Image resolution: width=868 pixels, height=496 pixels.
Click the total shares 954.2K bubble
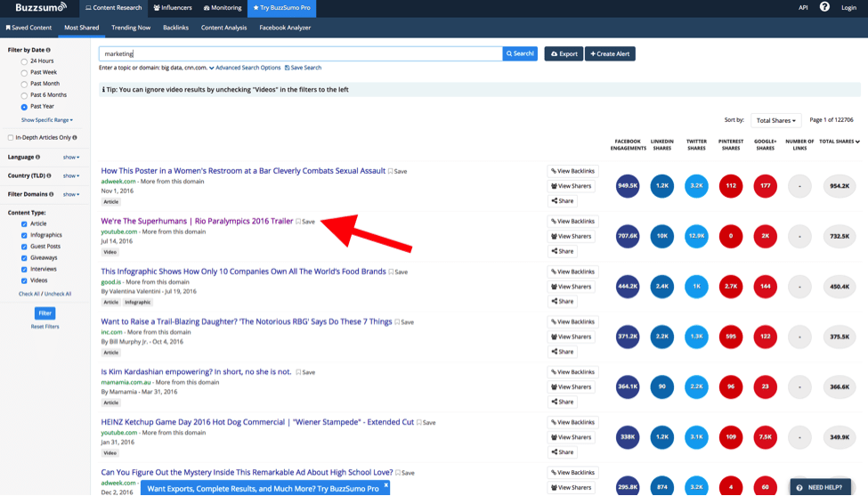coord(840,186)
